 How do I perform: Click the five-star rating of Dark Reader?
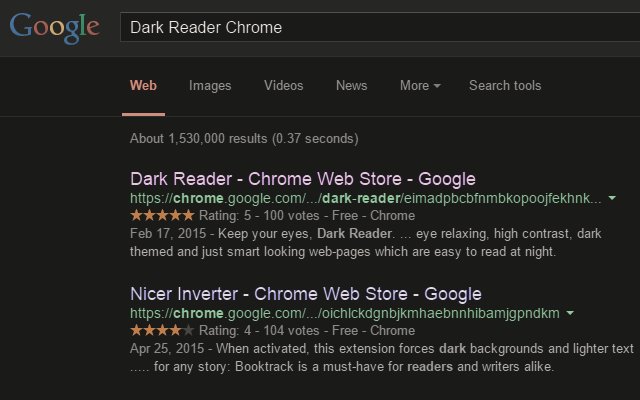point(162,215)
